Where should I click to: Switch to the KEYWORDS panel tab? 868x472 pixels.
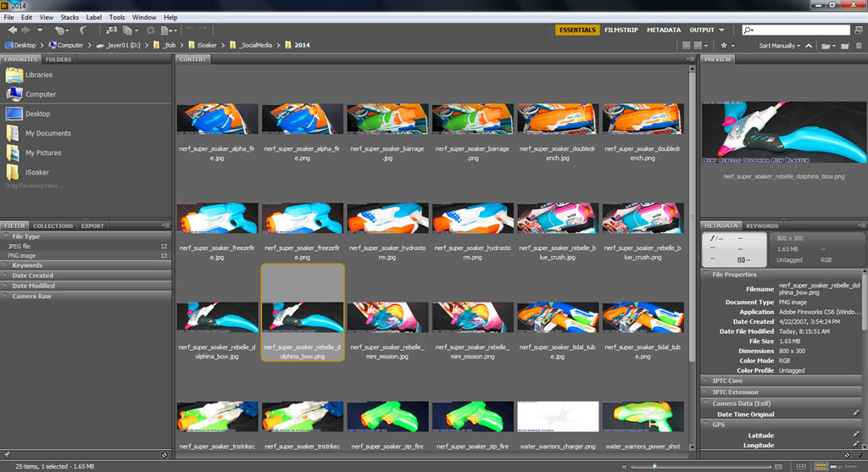coord(762,225)
